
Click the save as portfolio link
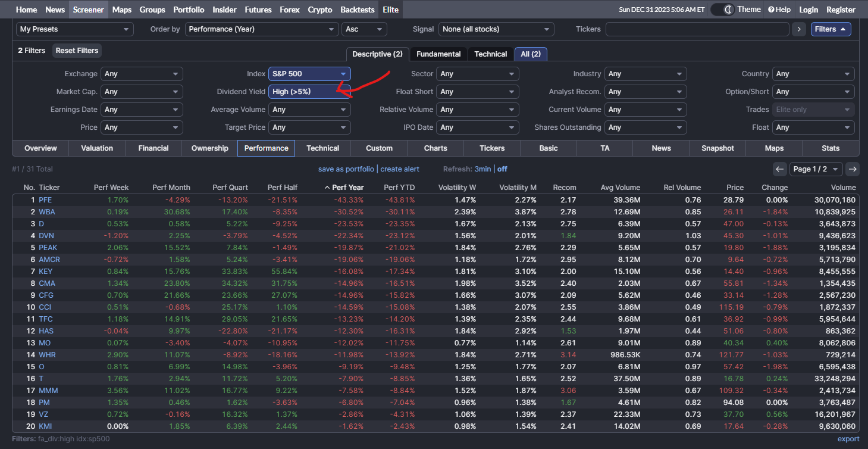346,169
